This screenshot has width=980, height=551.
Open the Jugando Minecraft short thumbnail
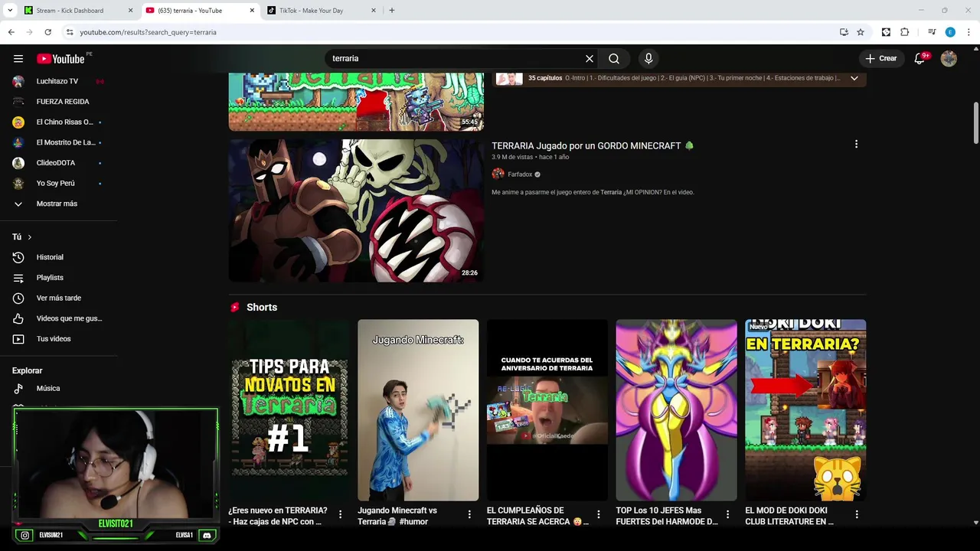(x=418, y=410)
